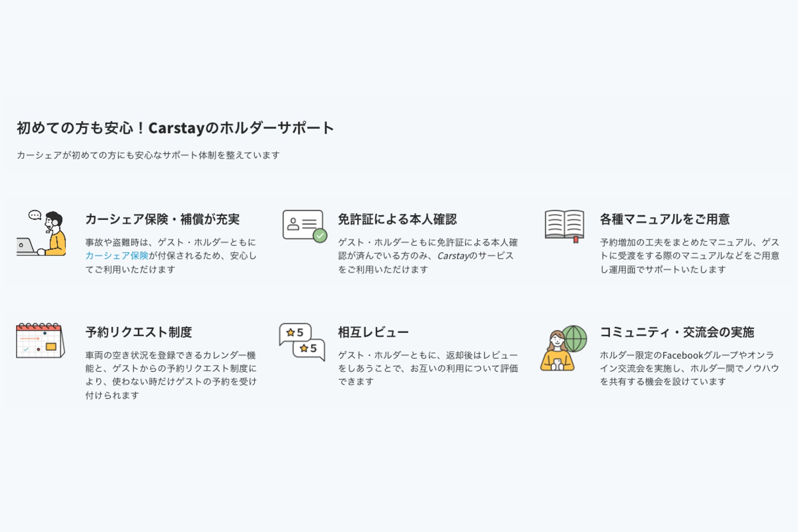
Task: Click the green checkmark badge on ID card
Action: pos(320,235)
